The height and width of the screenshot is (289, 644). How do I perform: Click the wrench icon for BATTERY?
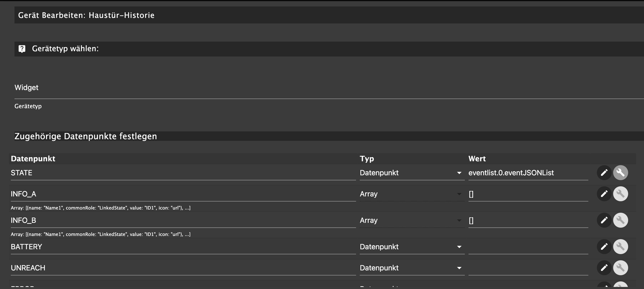[x=620, y=247]
